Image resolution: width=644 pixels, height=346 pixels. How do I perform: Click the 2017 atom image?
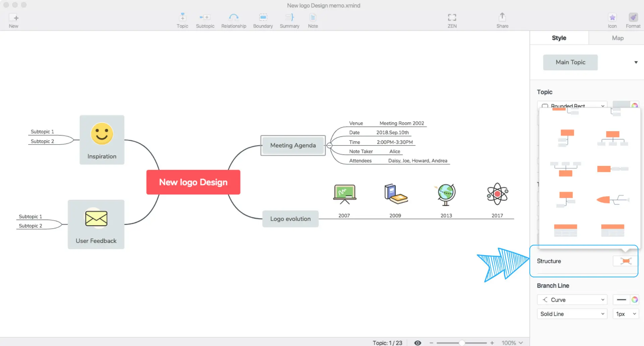pyautogui.click(x=497, y=194)
